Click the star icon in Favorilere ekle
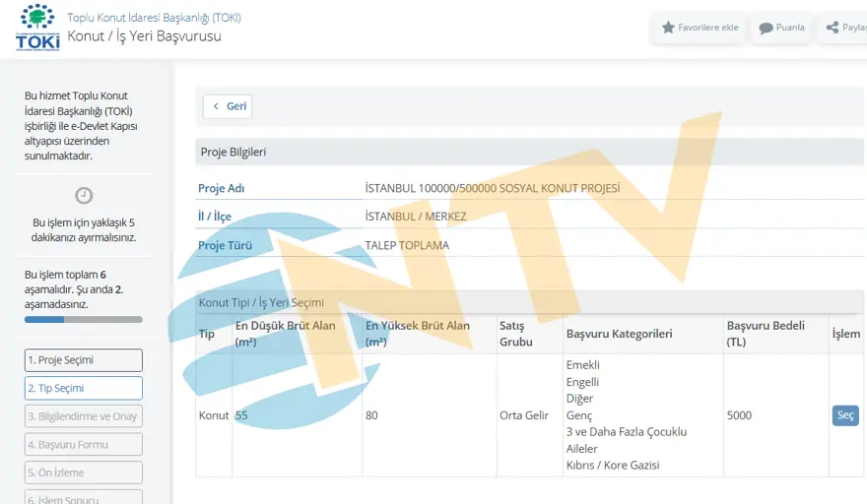867x504 pixels. [x=668, y=28]
